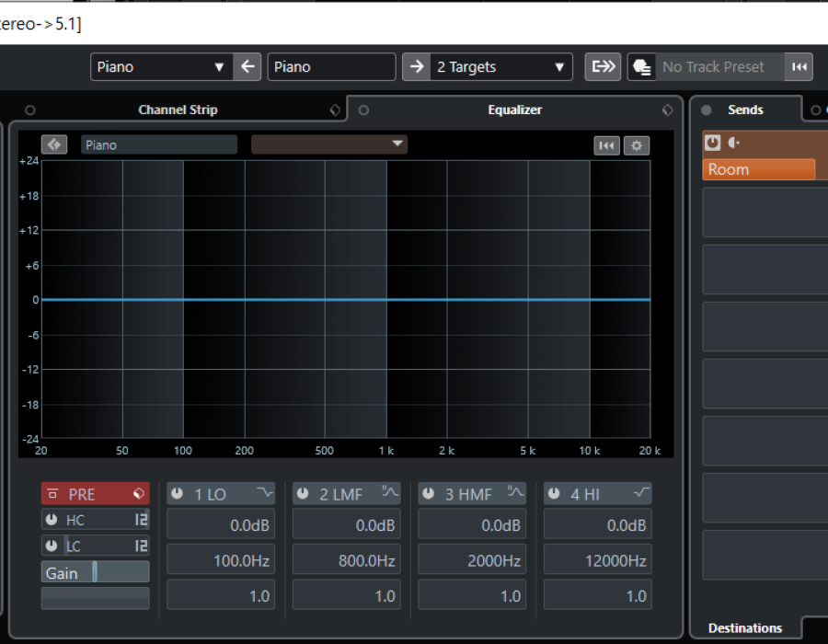Click the 1 LO Q value 1.0
This screenshot has height=644, width=828.
(x=221, y=595)
